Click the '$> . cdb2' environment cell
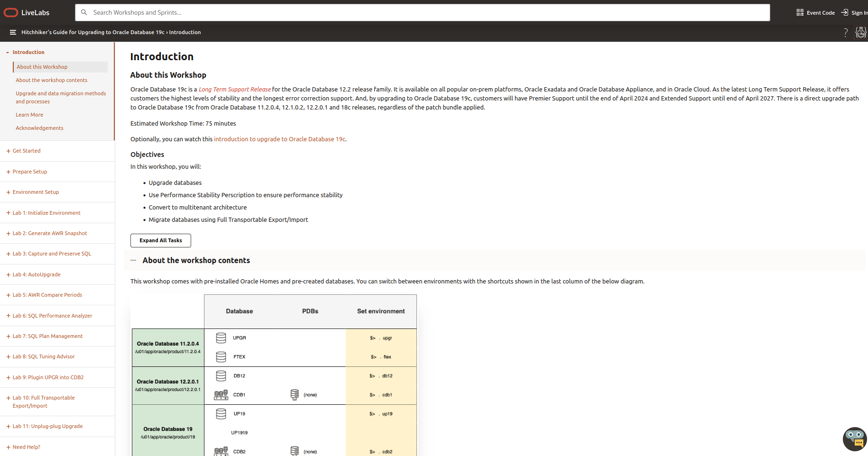The width and height of the screenshot is (868, 456). pyautogui.click(x=381, y=452)
